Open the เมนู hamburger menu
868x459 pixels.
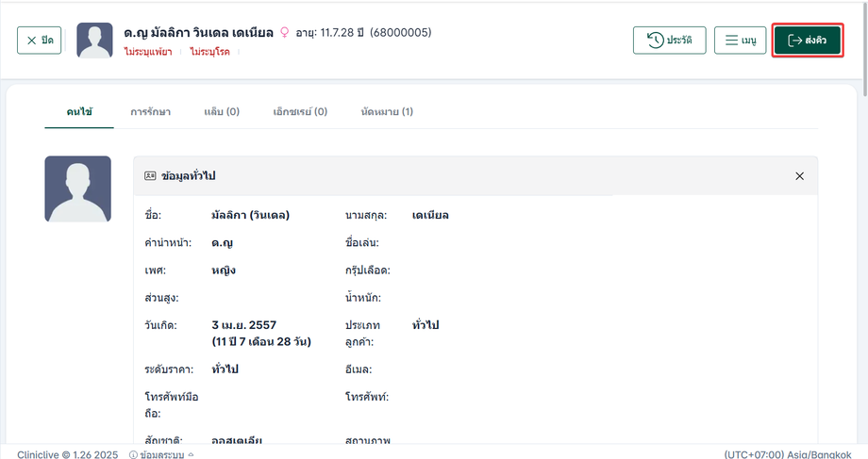(x=740, y=41)
